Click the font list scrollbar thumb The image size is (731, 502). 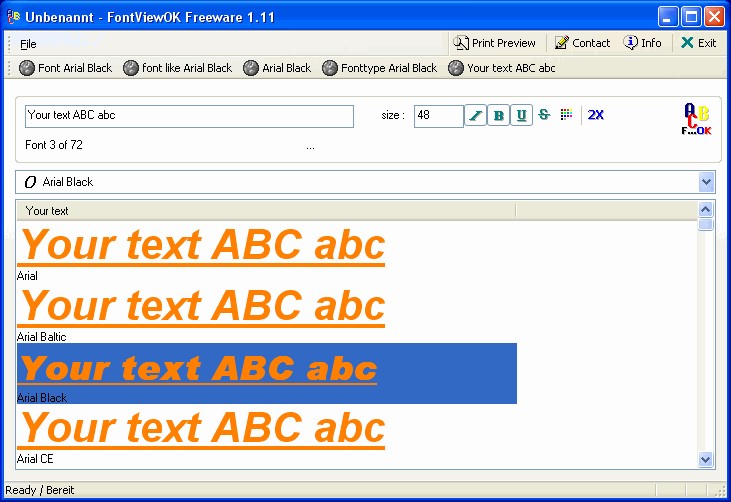point(706,224)
